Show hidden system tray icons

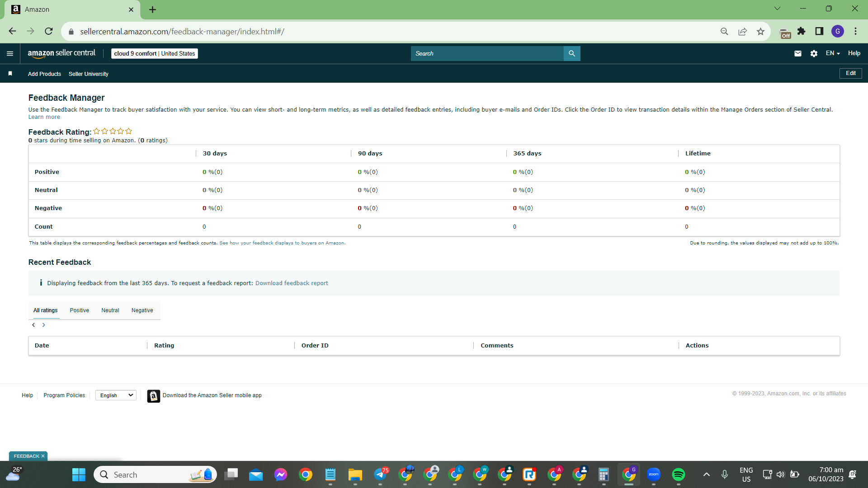click(707, 474)
